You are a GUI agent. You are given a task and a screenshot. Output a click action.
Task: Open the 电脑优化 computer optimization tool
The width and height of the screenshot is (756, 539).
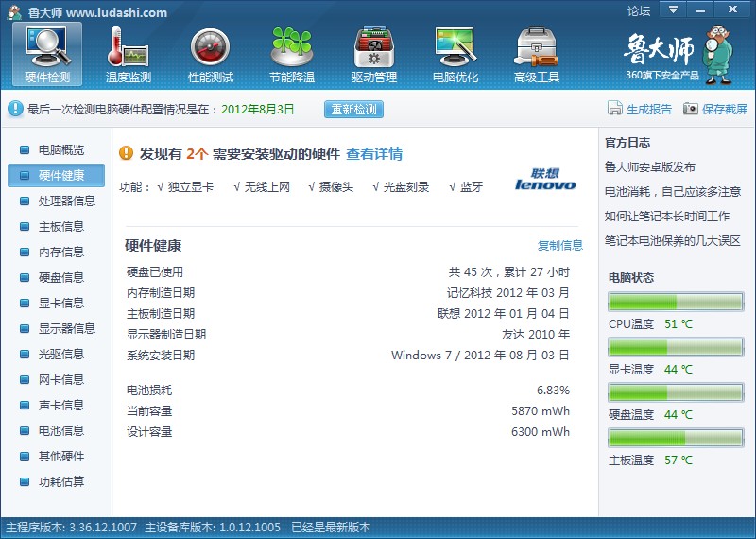[x=455, y=54]
